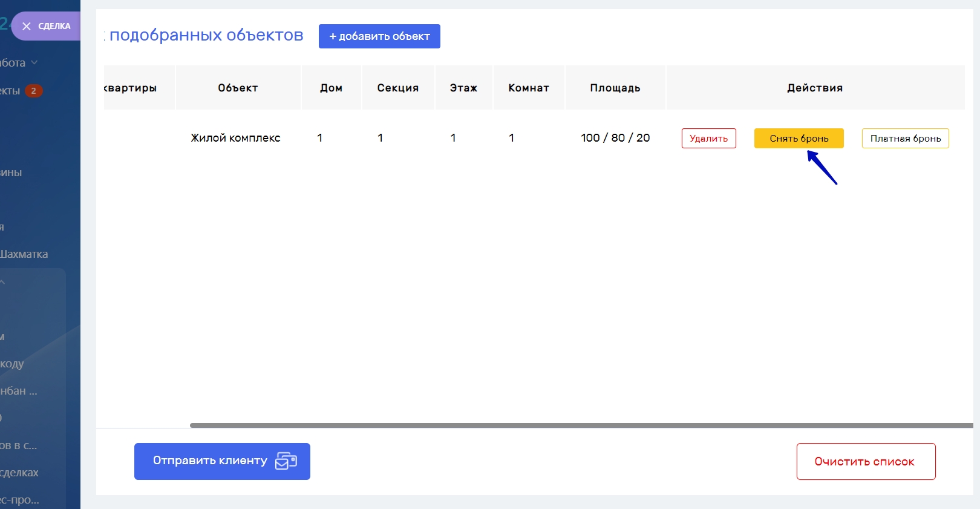Click the Секция column header
The height and width of the screenshot is (509, 980).
pyautogui.click(x=398, y=88)
